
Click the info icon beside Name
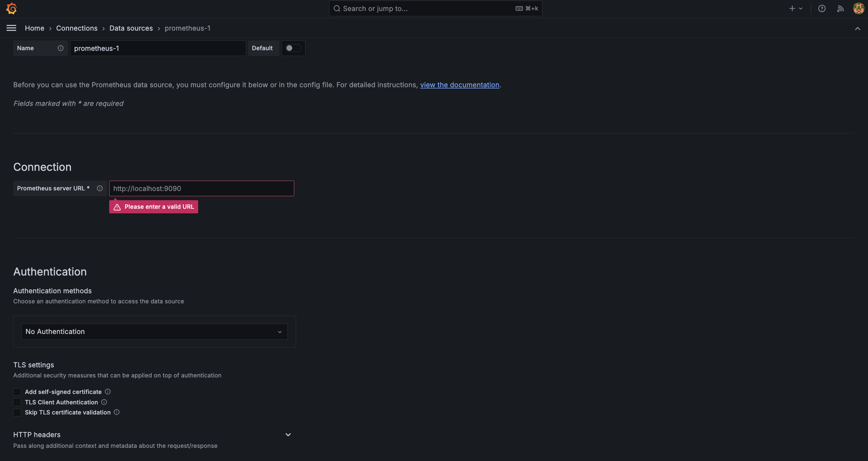pyautogui.click(x=60, y=48)
